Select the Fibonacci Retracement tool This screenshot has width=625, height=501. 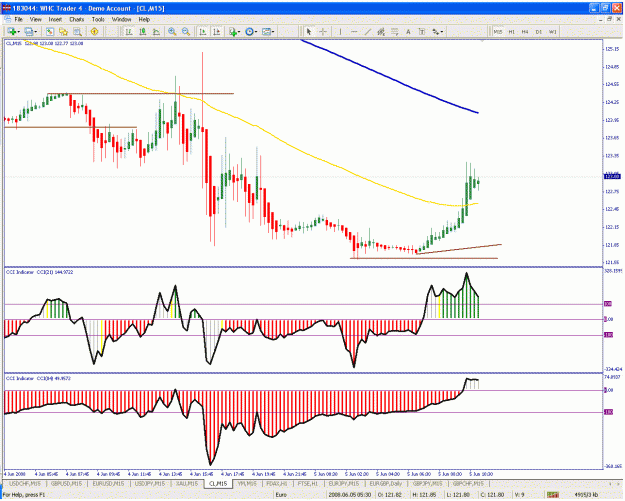tap(395, 31)
